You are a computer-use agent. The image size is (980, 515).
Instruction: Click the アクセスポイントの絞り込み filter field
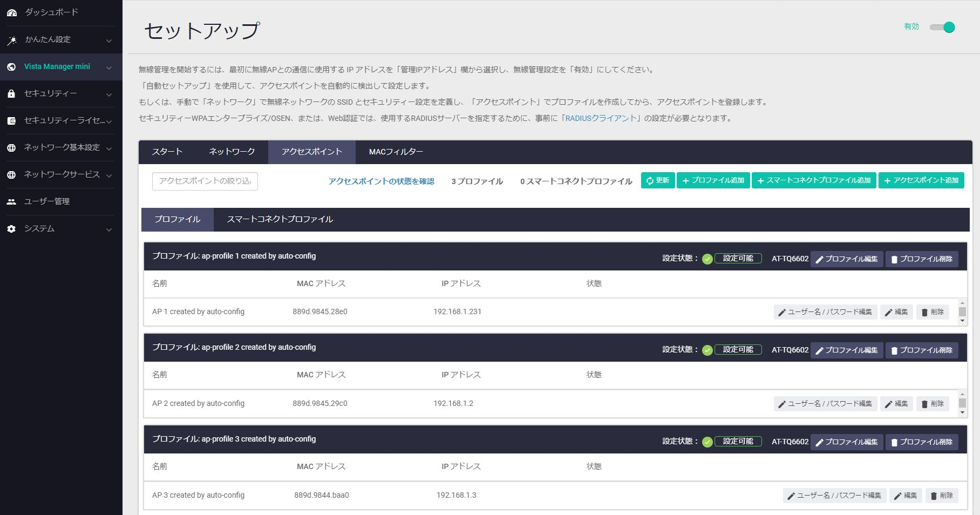click(205, 181)
